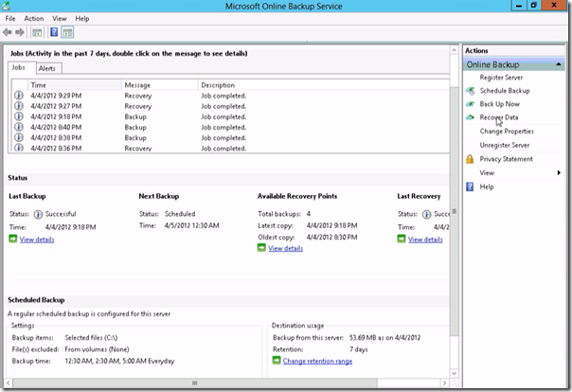The height and width of the screenshot is (392, 572).
Task: Click the info icon for 8:38 PM job
Action: [19, 138]
